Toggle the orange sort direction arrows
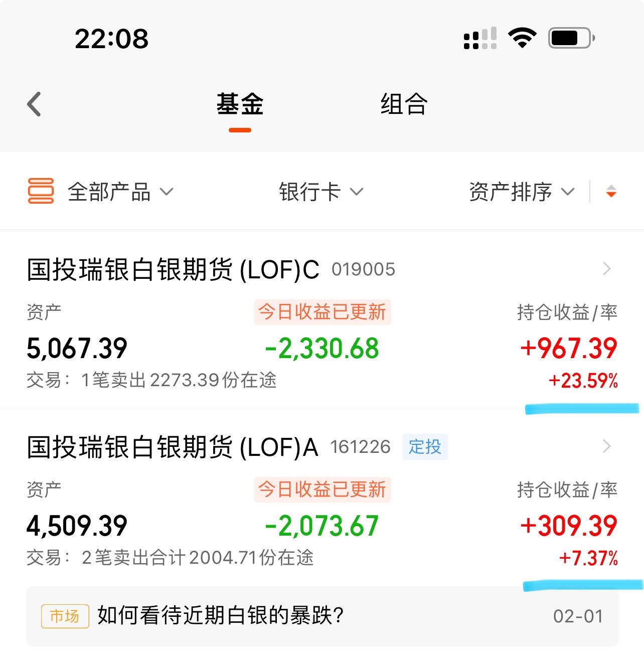The width and height of the screenshot is (644, 652). [610, 191]
